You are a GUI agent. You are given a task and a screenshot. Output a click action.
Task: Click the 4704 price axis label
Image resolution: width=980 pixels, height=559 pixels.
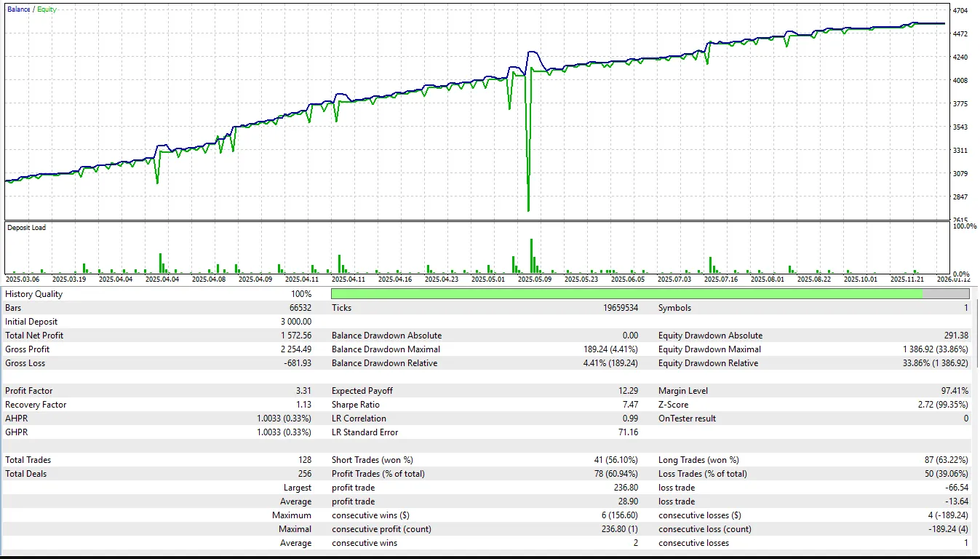click(x=960, y=11)
